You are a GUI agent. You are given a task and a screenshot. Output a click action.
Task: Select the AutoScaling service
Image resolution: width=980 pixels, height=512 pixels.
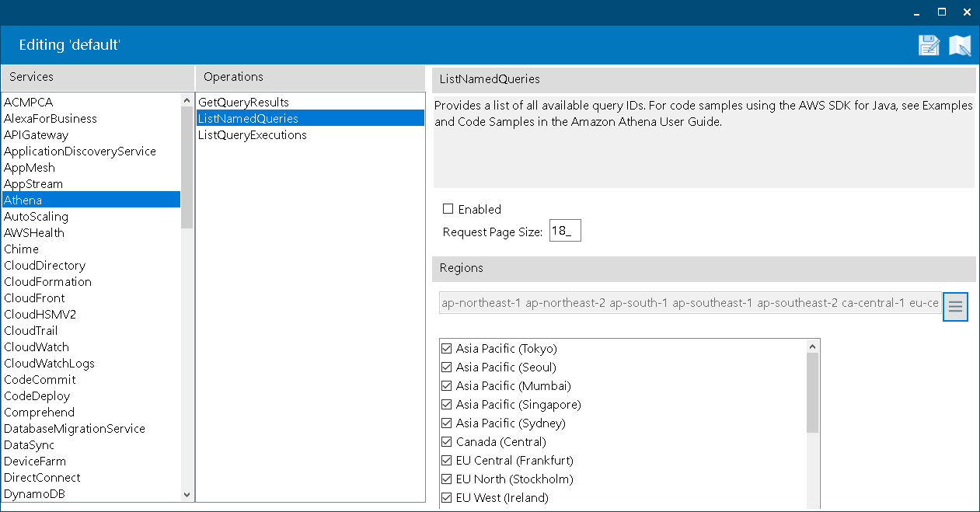[x=91, y=217]
